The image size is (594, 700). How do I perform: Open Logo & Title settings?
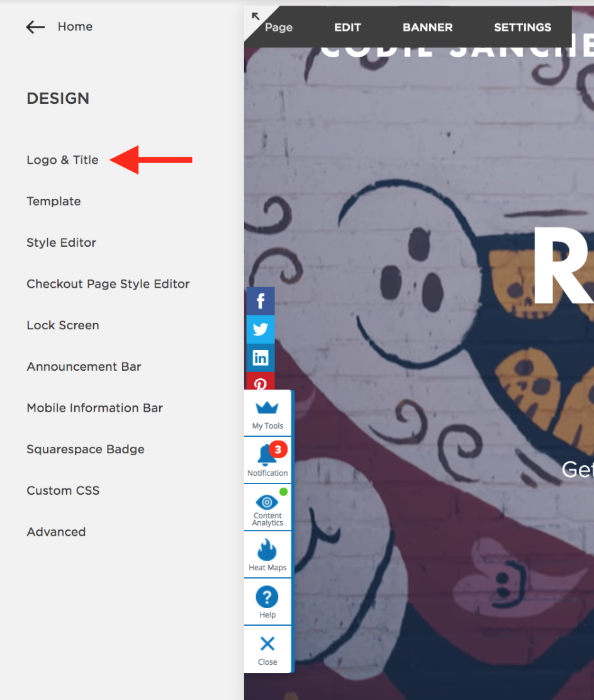tap(62, 160)
